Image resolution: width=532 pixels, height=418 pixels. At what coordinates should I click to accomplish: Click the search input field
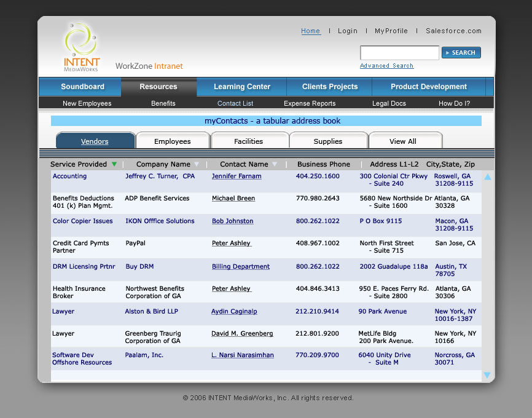(399, 53)
